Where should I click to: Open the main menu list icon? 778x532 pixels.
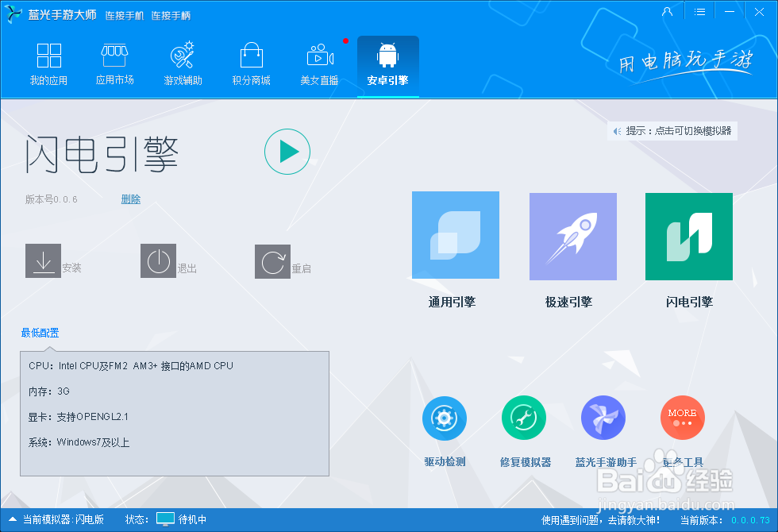[699, 11]
